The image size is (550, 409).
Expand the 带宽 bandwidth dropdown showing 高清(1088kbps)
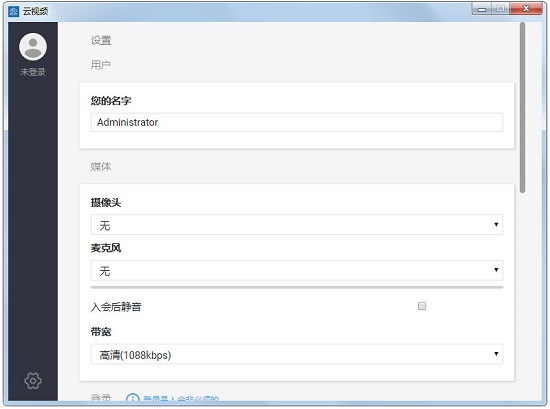tap(297, 354)
